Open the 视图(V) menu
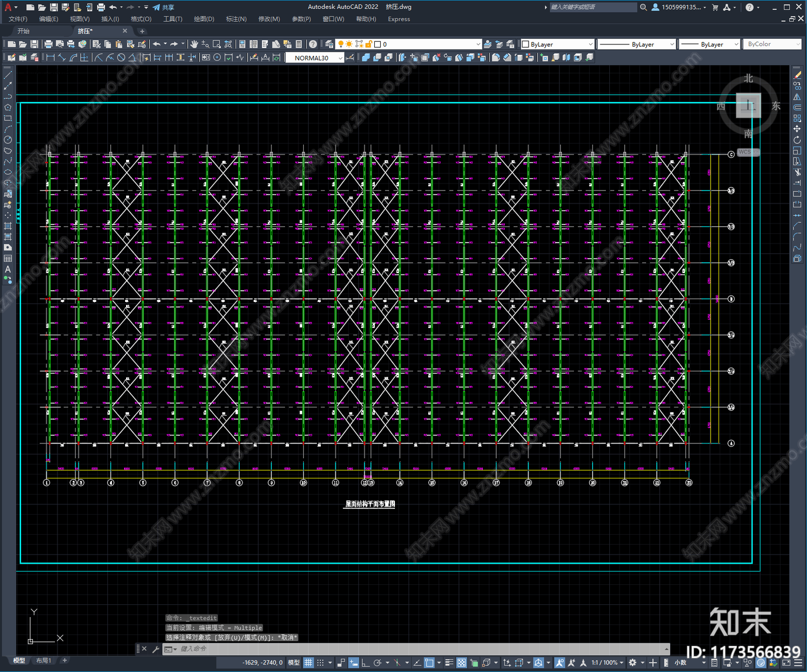807x672 pixels. tap(80, 19)
